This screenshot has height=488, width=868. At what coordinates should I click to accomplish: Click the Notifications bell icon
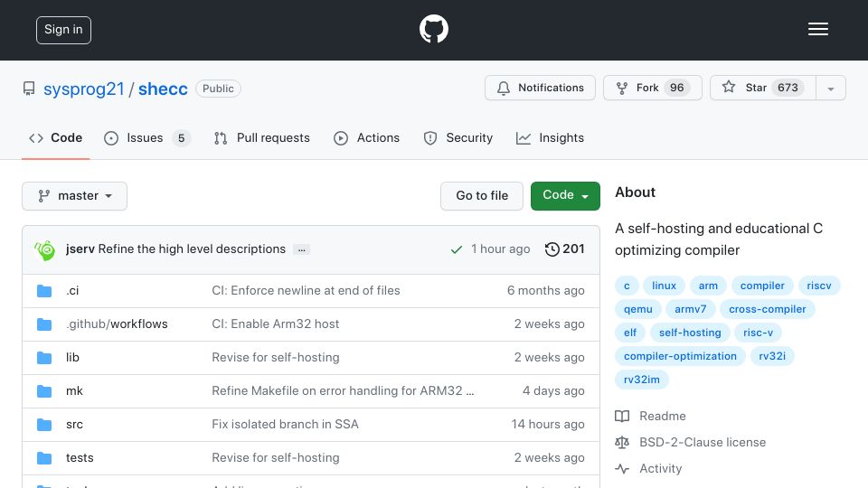click(x=504, y=88)
